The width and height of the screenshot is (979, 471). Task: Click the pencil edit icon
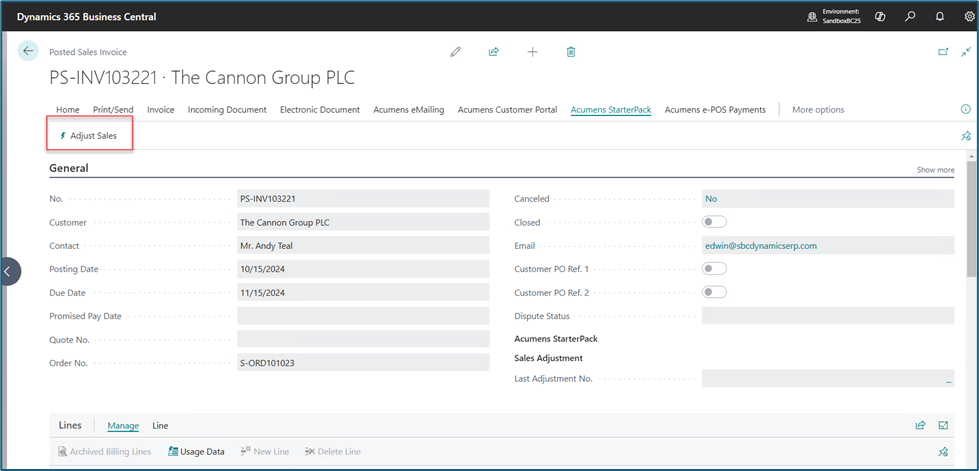455,52
